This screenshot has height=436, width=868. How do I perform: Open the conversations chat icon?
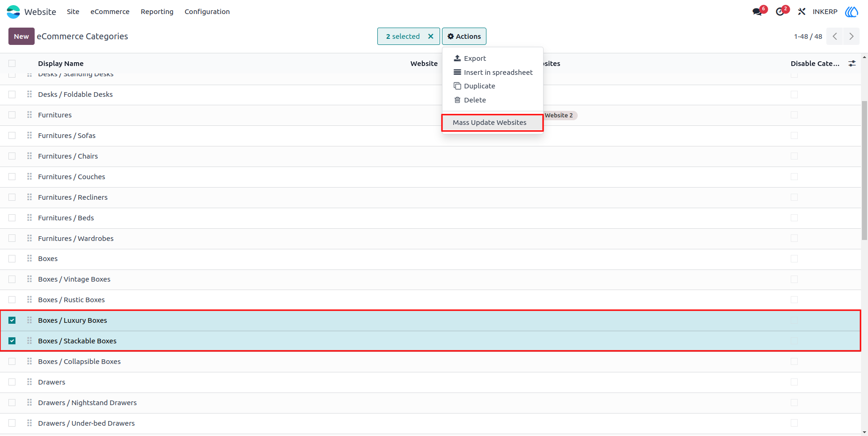point(757,12)
